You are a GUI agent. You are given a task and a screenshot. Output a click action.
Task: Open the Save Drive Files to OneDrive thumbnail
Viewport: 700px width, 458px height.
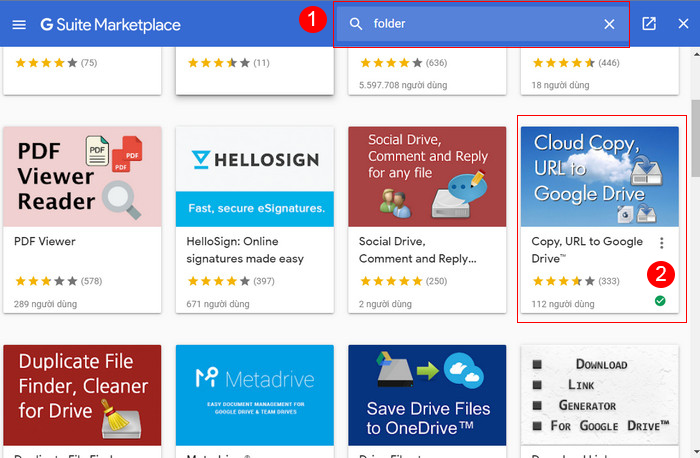pyautogui.click(x=427, y=395)
